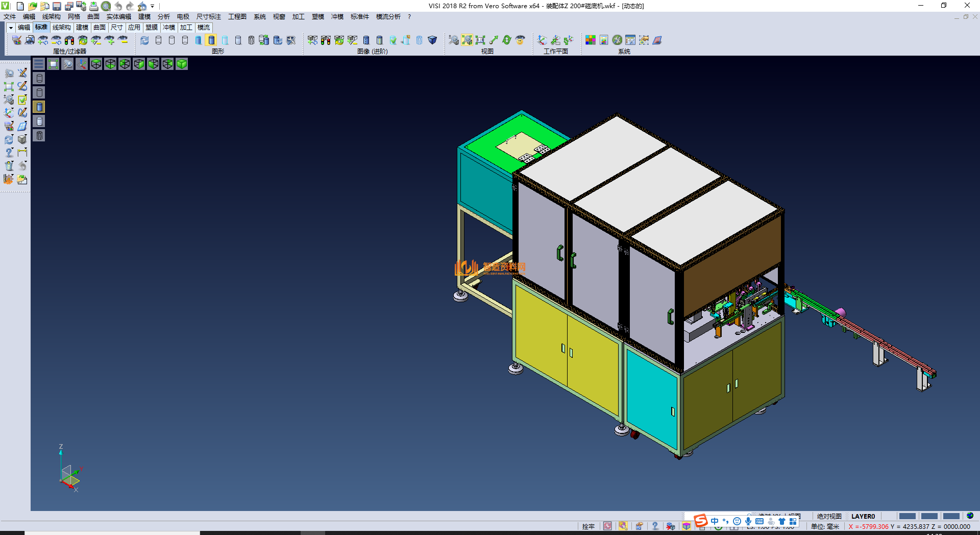This screenshot has height=535, width=980.
Task: Click the Open file icon in quick toolbar
Action: coord(32,6)
